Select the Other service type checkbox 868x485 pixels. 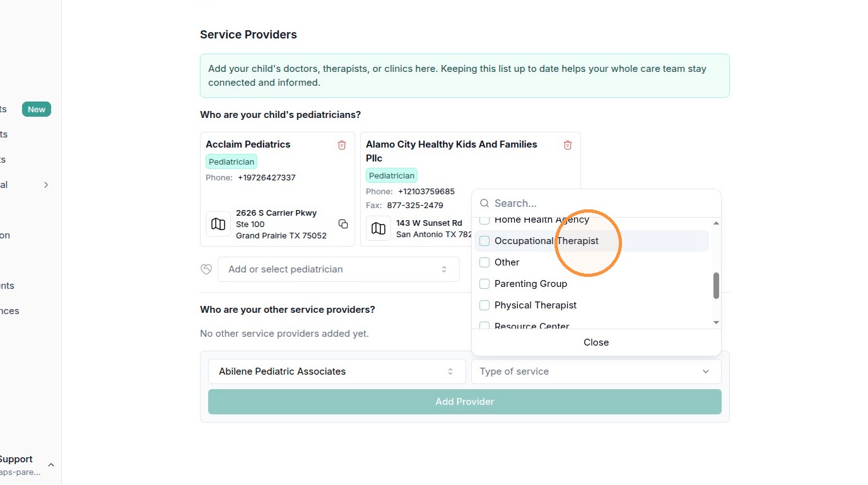coord(484,262)
